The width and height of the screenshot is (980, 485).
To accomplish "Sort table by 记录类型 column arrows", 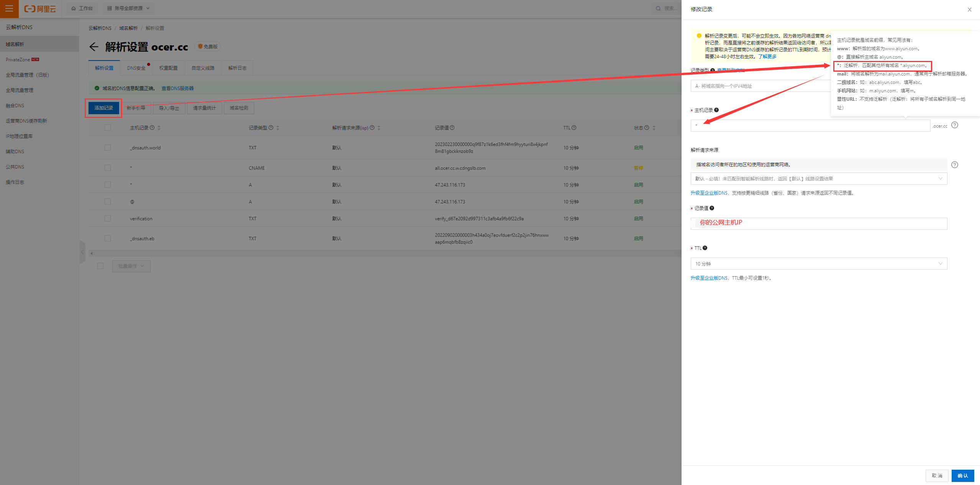I will [278, 128].
